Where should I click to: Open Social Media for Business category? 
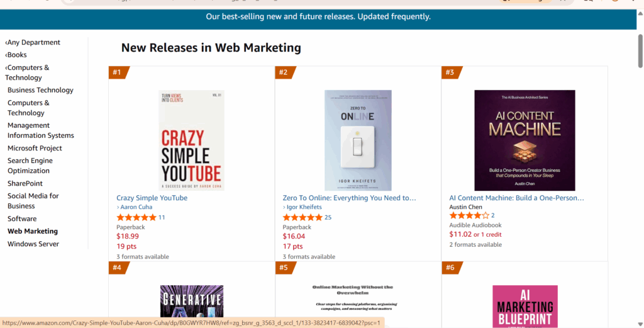(x=33, y=201)
